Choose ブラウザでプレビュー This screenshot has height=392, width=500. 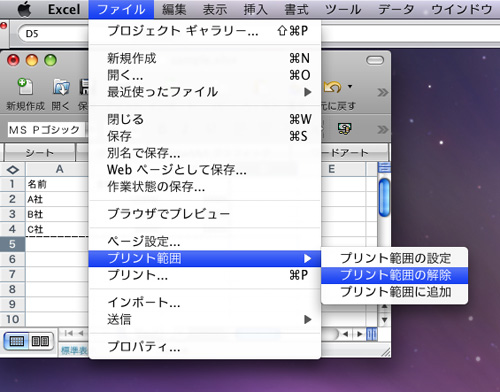pos(205,214)
